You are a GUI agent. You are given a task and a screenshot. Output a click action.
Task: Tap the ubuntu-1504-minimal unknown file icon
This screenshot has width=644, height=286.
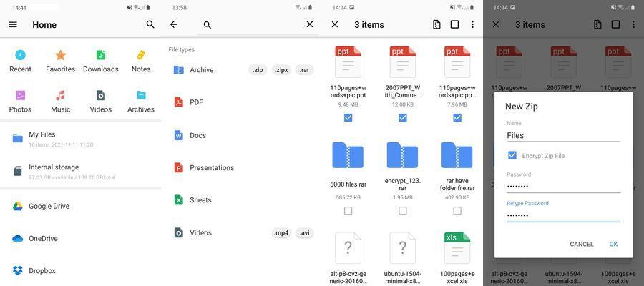402,248
